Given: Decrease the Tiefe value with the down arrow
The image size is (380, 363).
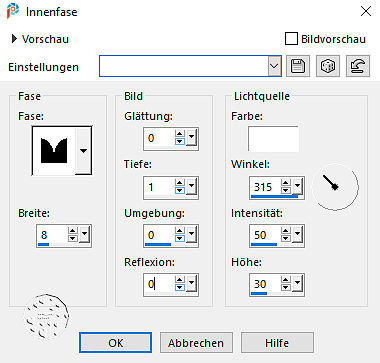Looking at the screenshot, I should point(180,190).
